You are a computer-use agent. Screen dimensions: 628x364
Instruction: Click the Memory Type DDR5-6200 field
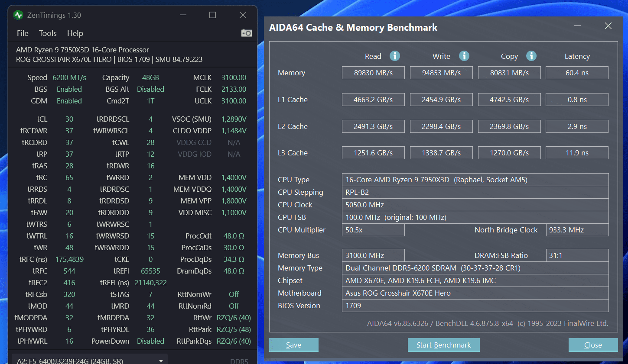coord(475,268)
